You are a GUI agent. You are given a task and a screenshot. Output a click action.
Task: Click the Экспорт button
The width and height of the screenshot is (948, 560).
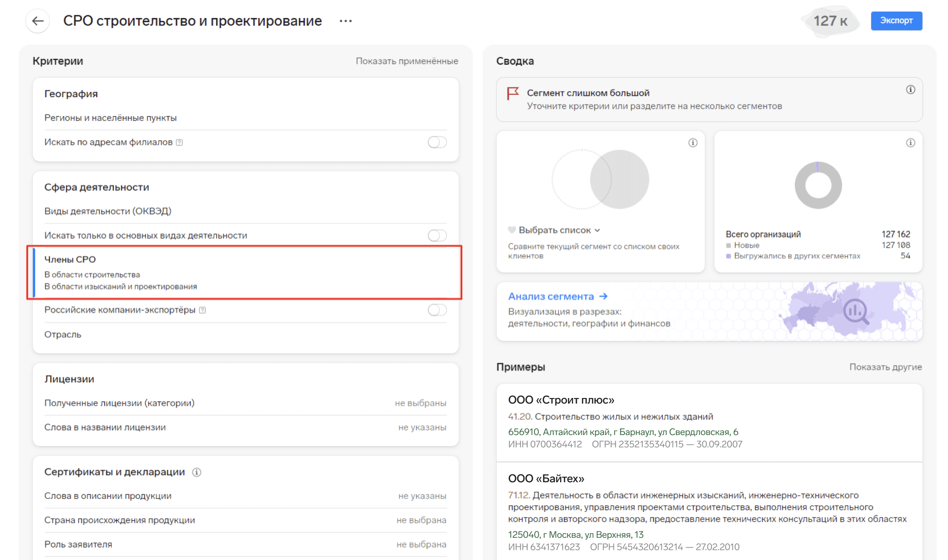[x=896, y=21]
